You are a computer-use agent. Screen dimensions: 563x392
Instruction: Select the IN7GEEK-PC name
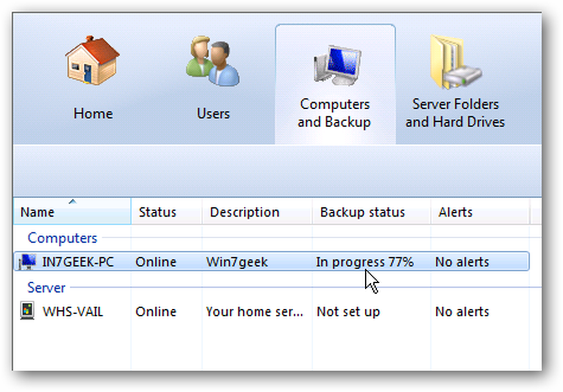[x=78, y=262]
